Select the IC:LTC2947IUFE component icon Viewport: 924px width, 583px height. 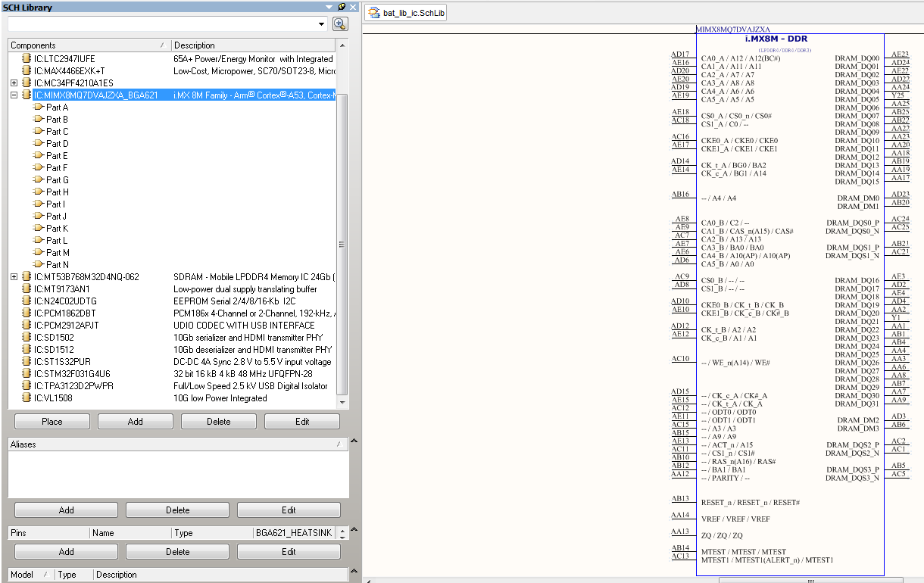pyautogui.click(x=27, y=59)
